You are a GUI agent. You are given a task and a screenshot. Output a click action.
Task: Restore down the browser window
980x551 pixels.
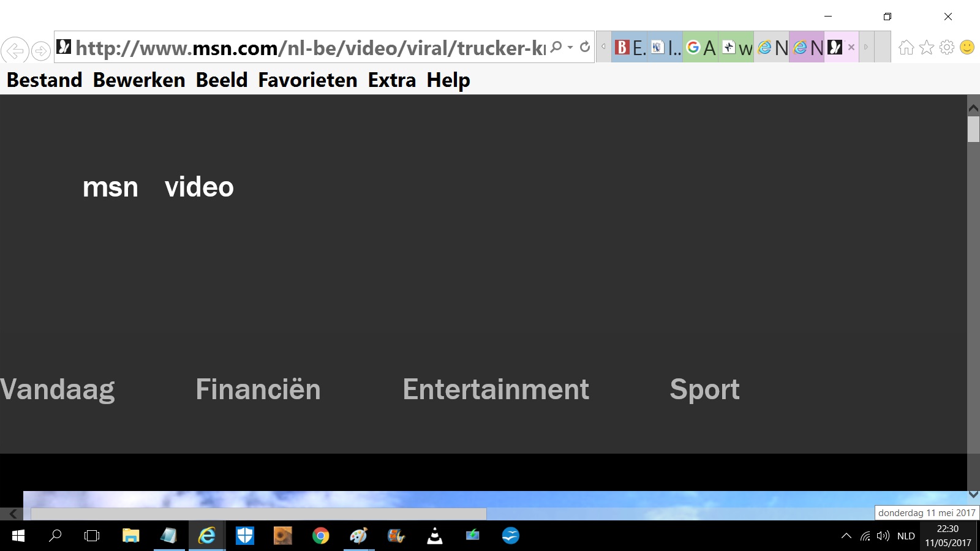point(888,17)
